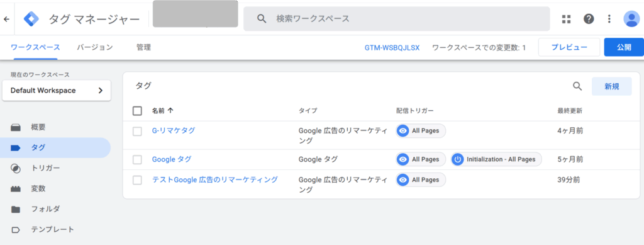
Task: Click the 名前 column header
Action: pyautogui.click(x=158, y=111)
